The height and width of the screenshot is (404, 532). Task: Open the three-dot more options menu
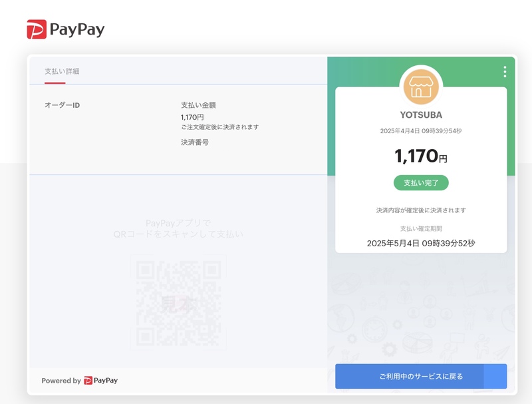coord(505,72)
